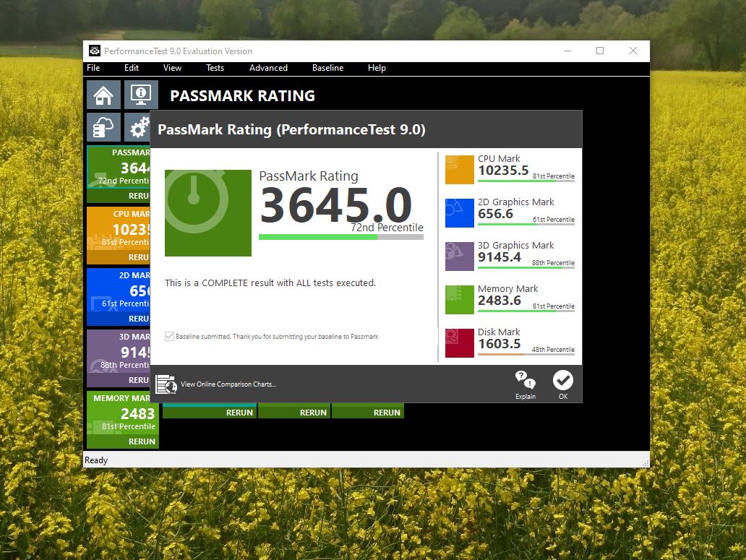Click RERUN on the CPU Mark sidebar tile
This screenshot has width=746, height=560.
coord(119,257)
